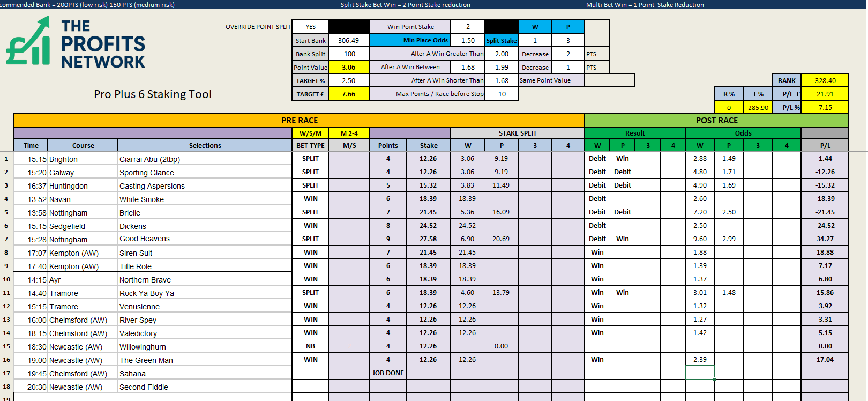The width and height of the screenshot is (868, 401).
Task: Select the NB bet type for Willowinghurn
Action: pos(310,346)
